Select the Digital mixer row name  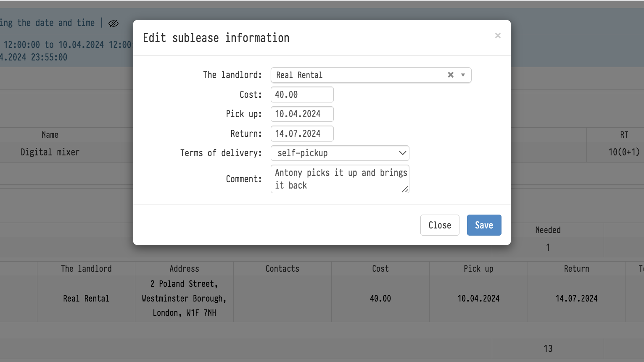[x=50, y=152]
